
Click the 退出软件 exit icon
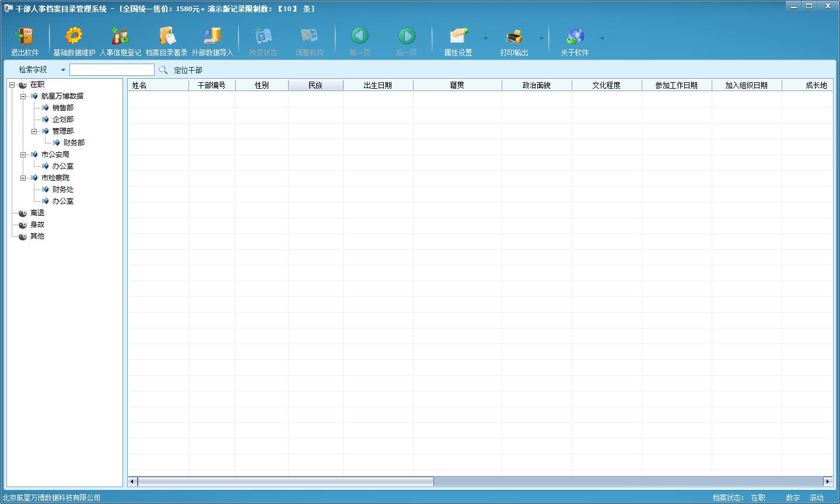click(24, 36)
